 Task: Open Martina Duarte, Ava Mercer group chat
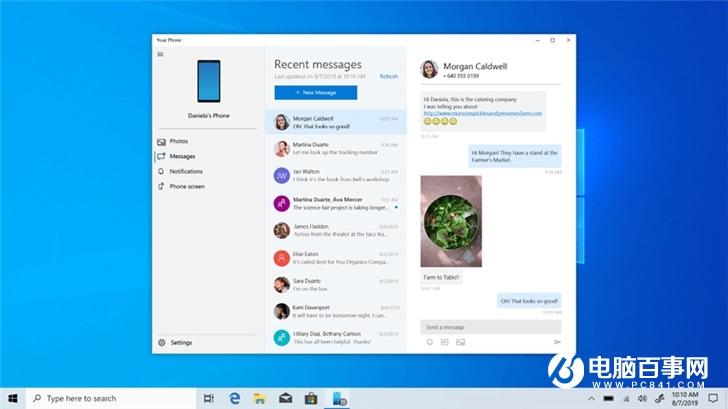pos(336,203)
